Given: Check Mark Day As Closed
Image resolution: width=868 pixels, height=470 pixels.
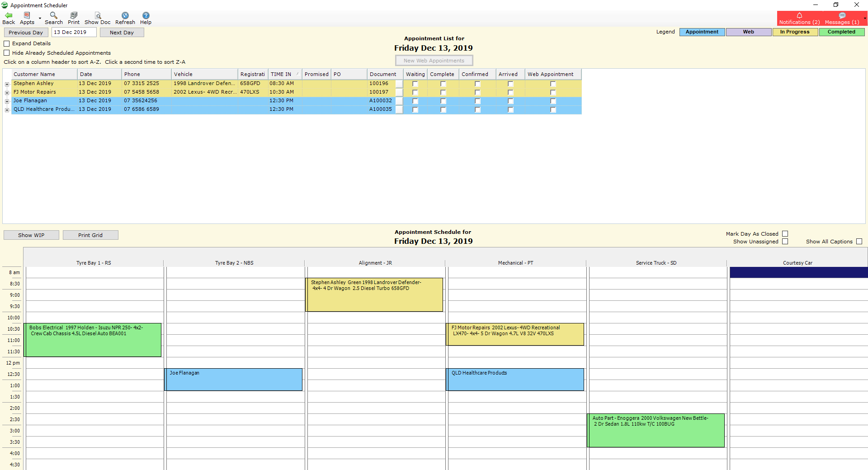Looking at the screenshot, I should pos(786,234).
